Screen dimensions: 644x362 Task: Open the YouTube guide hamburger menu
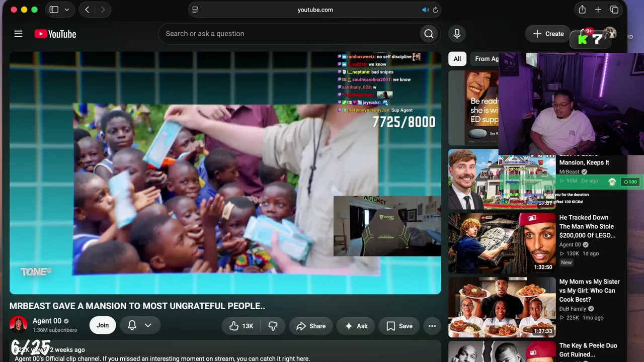click(18, 34)
